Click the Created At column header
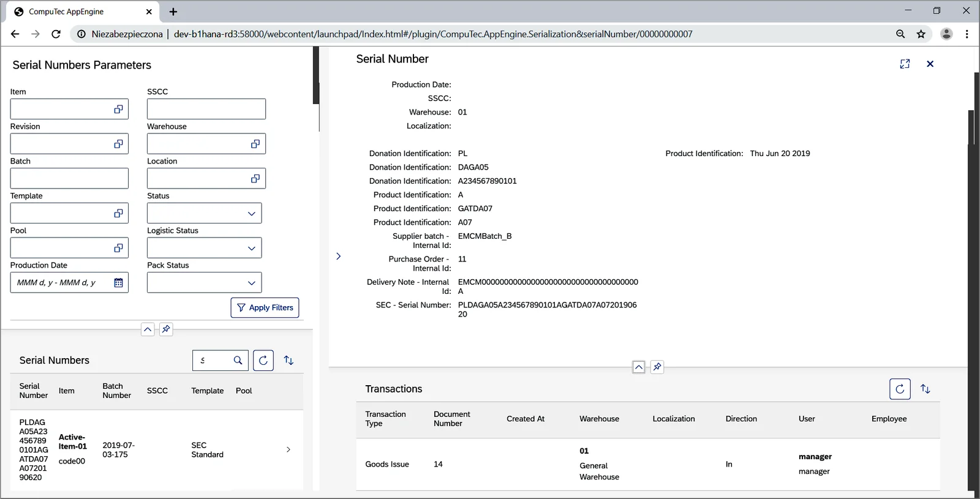The height and width of the screenshot is (499, 980). click(526, 419)
